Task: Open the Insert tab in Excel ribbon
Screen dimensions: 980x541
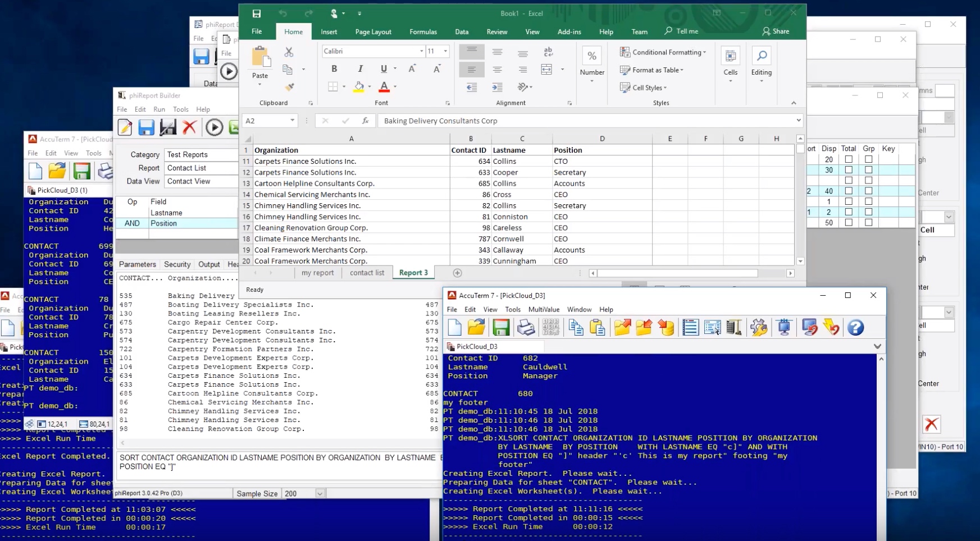Action: [x=329, y=32]
